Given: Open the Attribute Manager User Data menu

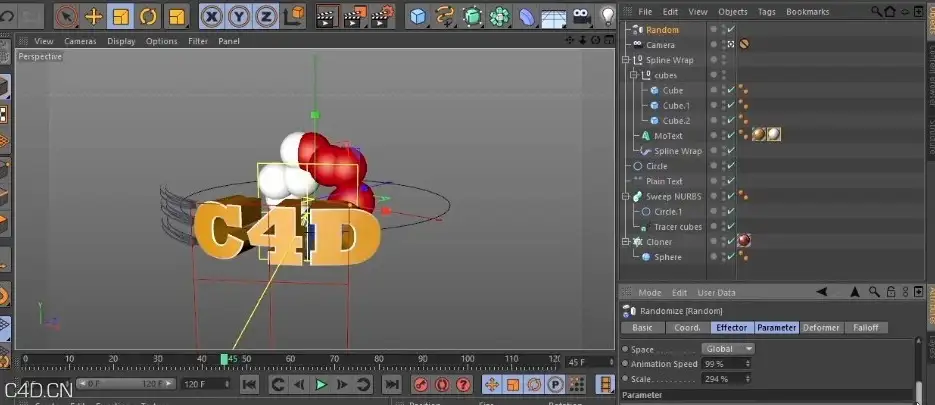Looking at the screenshot, I should pyautogui.click(x=716, y=293).
